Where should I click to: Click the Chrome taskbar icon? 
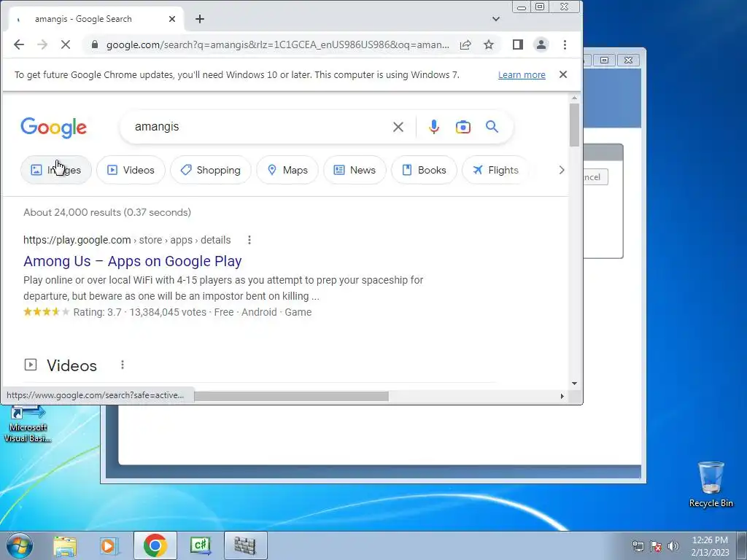155,545
